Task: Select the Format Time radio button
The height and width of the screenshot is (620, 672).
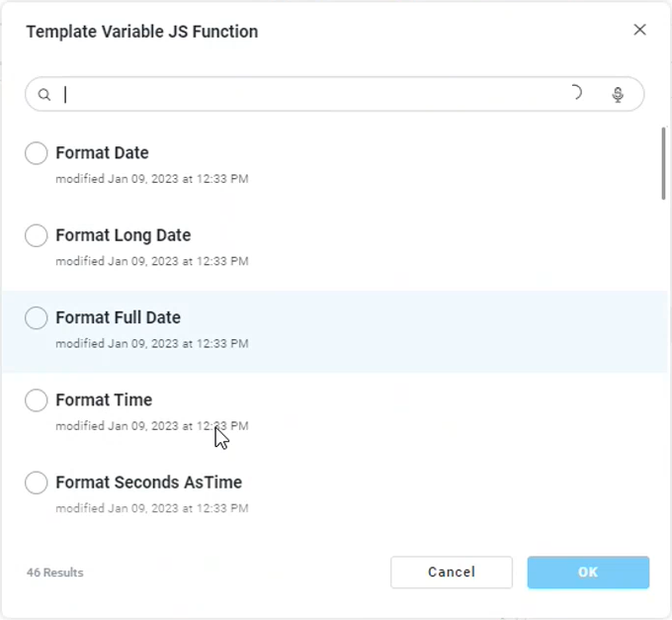Action: (37, 400)
